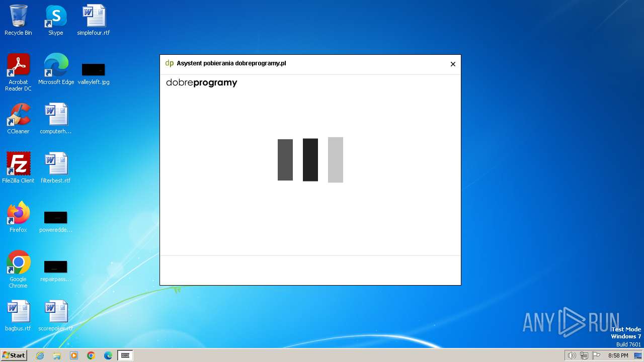Click the dp logo in the title bar

(x=169, y=63)
